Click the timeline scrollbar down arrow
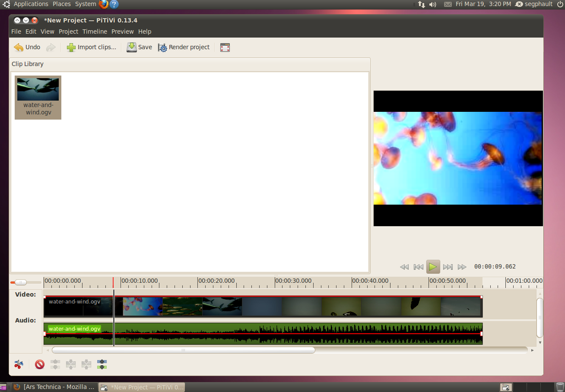 pyautogui.click(x=540, y=342)
